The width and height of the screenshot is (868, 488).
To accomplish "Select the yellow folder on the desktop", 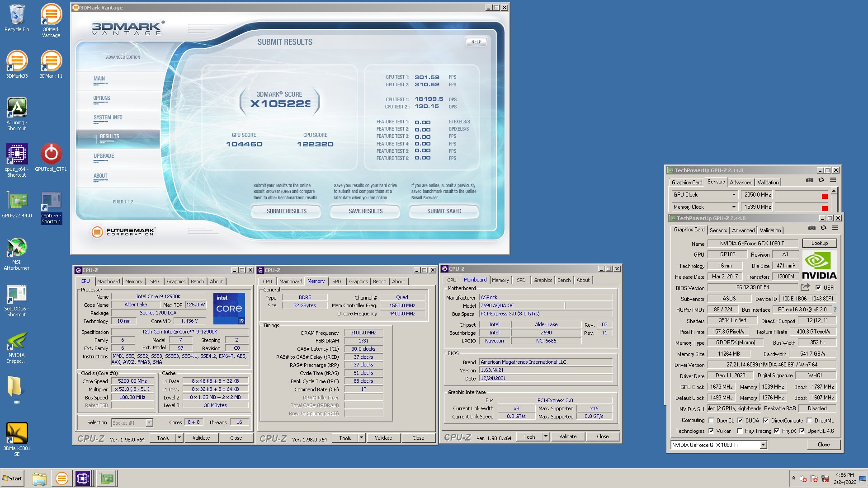I will click(16, 389).
